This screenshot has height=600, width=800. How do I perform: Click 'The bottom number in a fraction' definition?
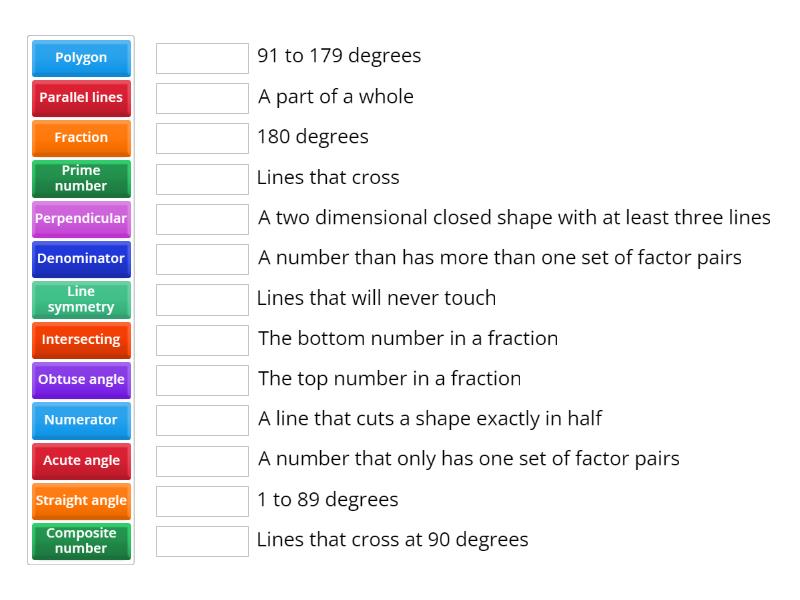coord(408,338)
